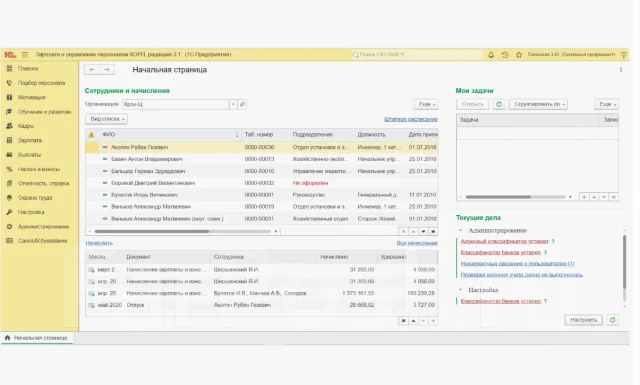Open Адресный классификатор устарел link
Viewport: 640px width, 385px height.
pyautogui.click(x=504, y=241)
